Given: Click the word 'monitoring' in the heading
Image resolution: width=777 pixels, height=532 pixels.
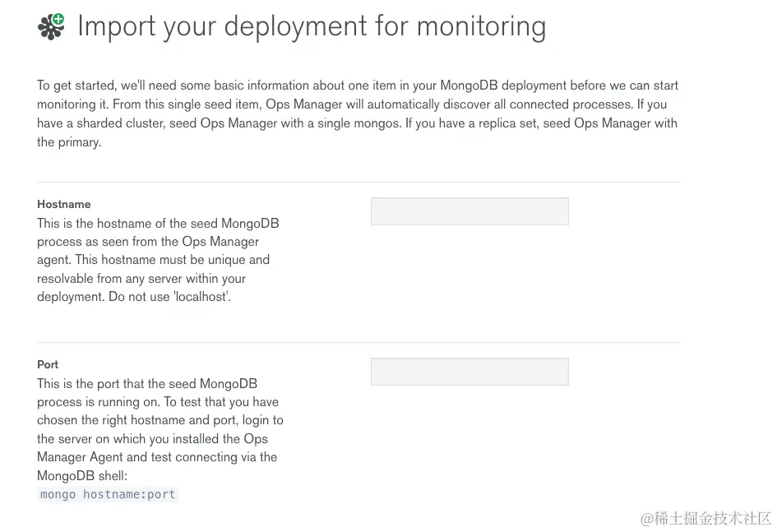Looking at the screenshot, I should click(x=481, y=26).
